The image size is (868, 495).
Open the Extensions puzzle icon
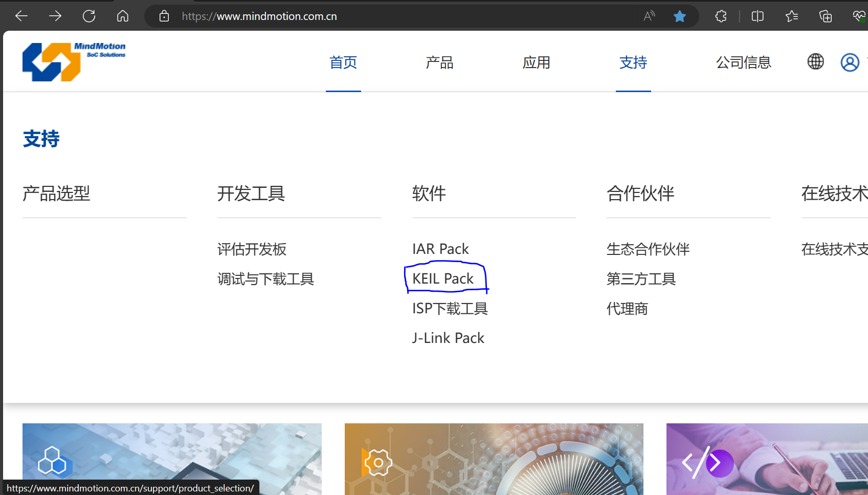point(721,16)
